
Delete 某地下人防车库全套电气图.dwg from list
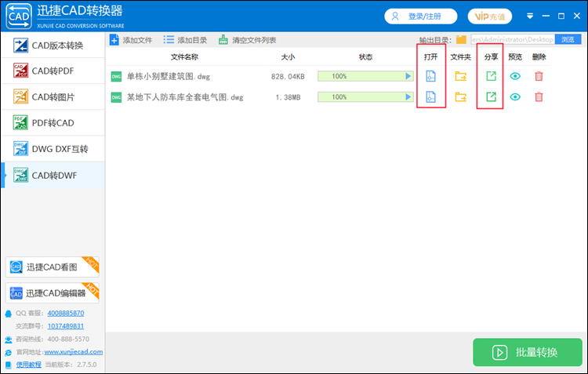click(539, 97)
